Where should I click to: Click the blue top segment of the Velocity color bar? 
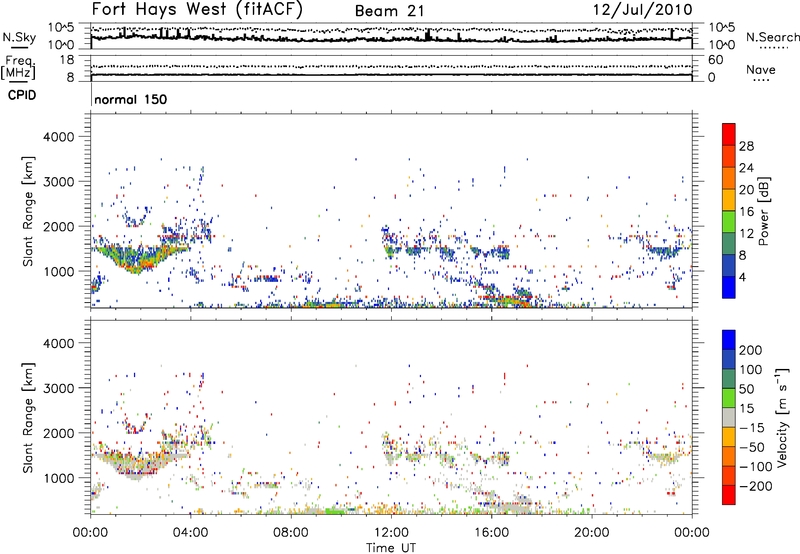point(729,340)
